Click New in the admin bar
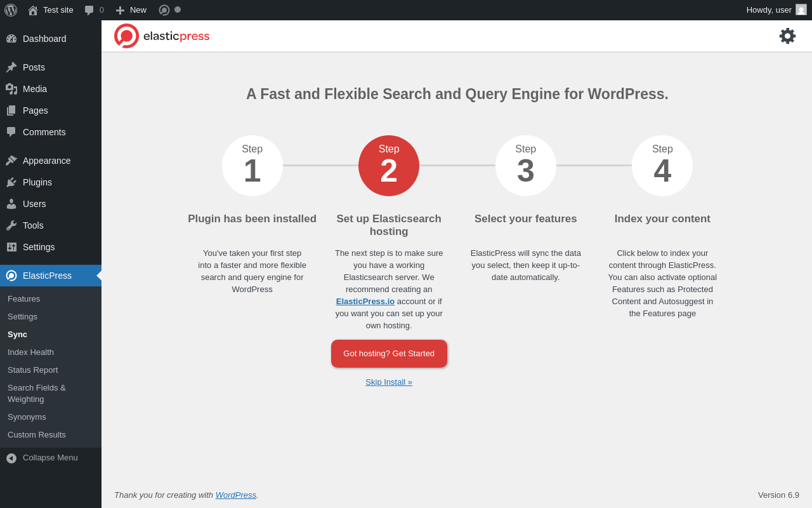Screen dimensions: 812x508 [138, 10]
